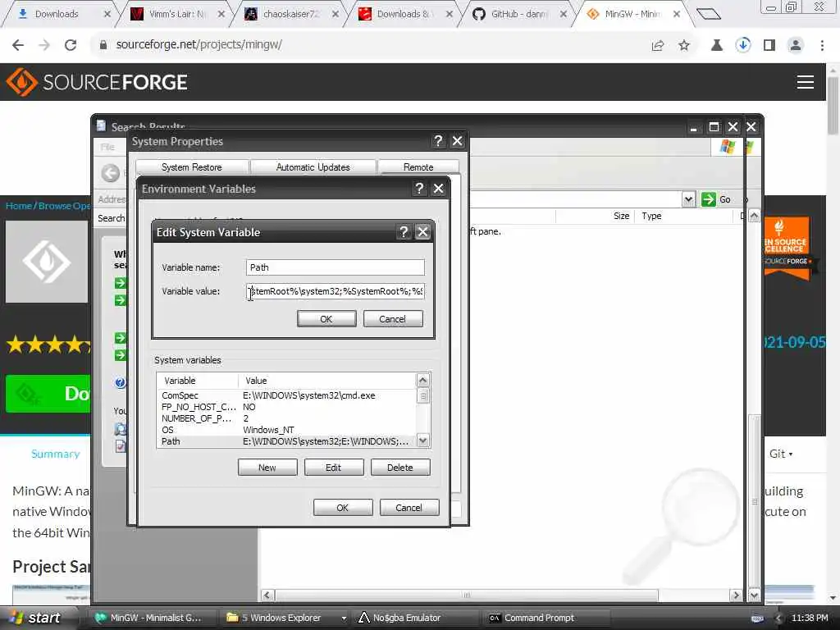Click the browser back arrow
The height and width of the screenshot is (630, 840).
(18, 45)
